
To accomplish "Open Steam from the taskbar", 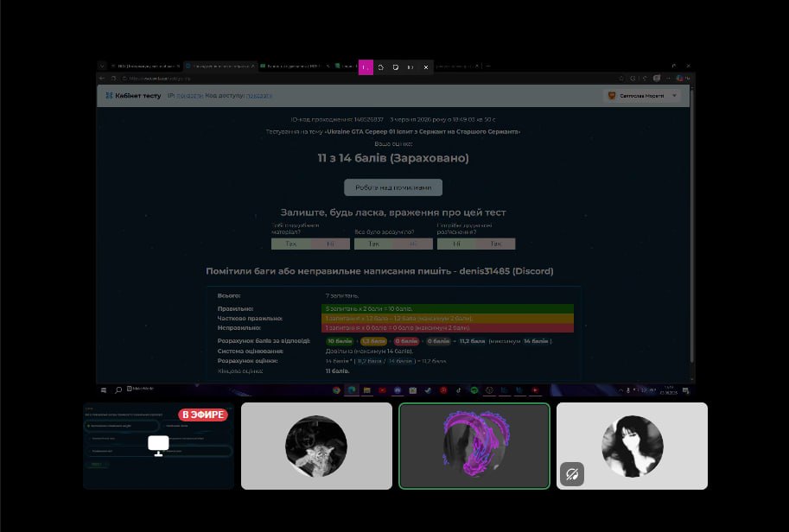I will click(429, 390).
